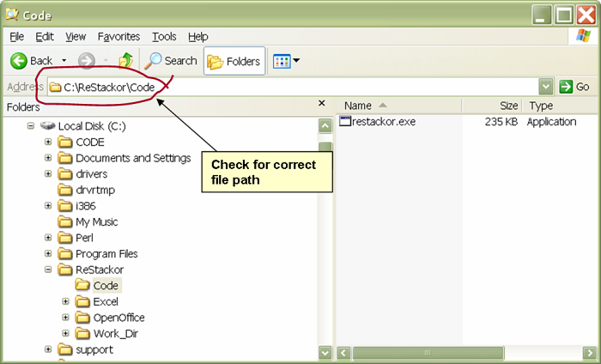601x364 pixels.
Task: Open the File menu
Action: (17, 37)
